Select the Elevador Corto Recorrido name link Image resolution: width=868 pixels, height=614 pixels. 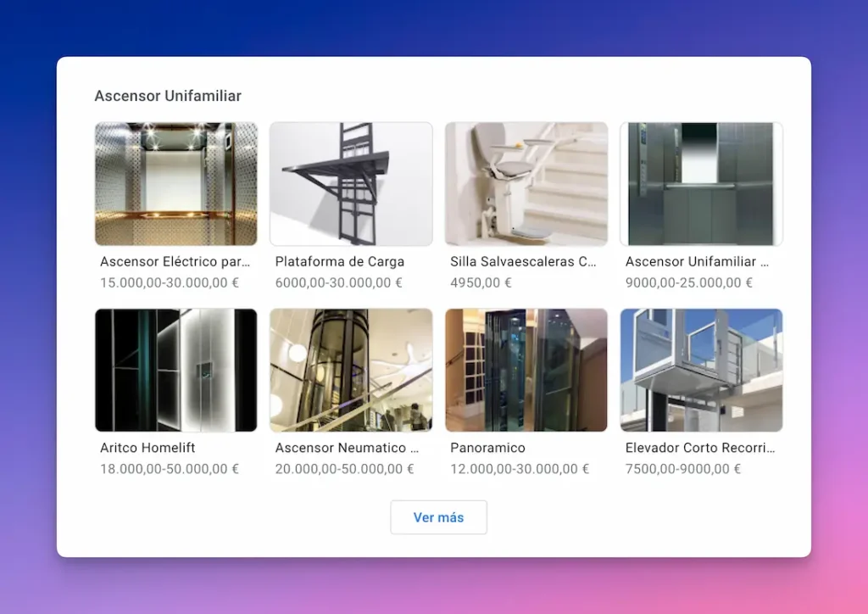[697, 448]
